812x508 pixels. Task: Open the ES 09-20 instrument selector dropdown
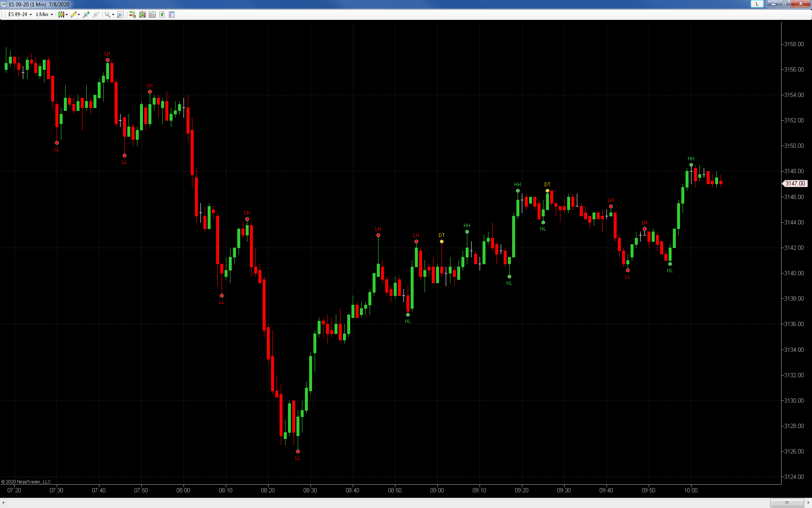coord(20,14)
